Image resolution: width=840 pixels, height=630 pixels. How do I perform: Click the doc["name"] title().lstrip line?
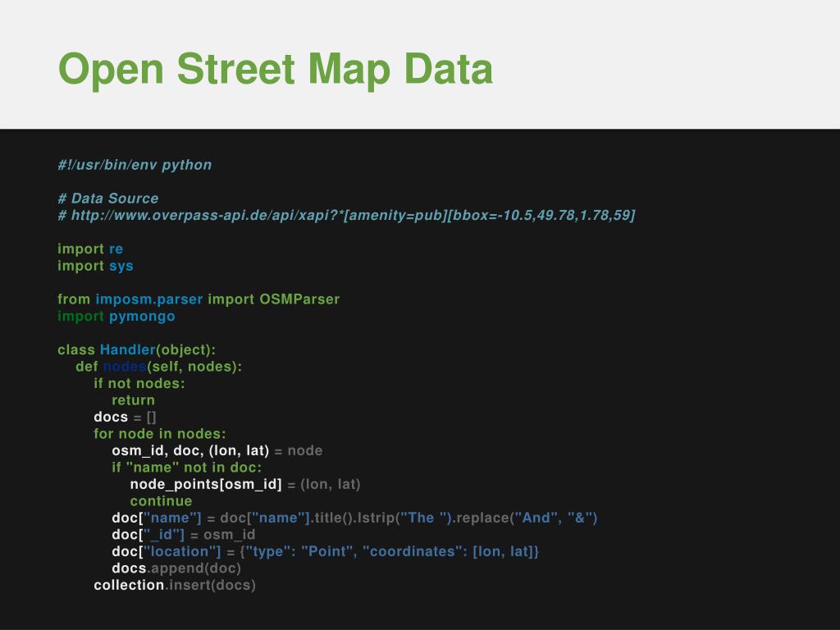click(354, 518)
